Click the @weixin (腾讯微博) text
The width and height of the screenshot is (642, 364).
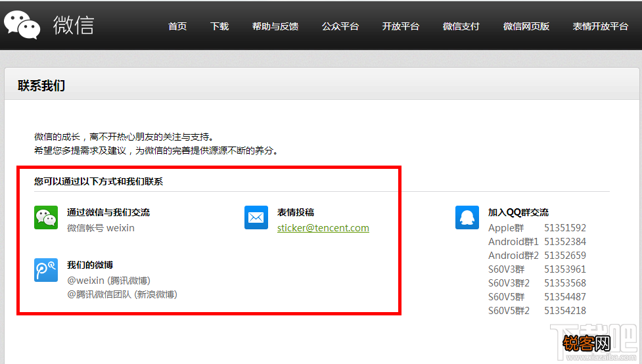109,281
